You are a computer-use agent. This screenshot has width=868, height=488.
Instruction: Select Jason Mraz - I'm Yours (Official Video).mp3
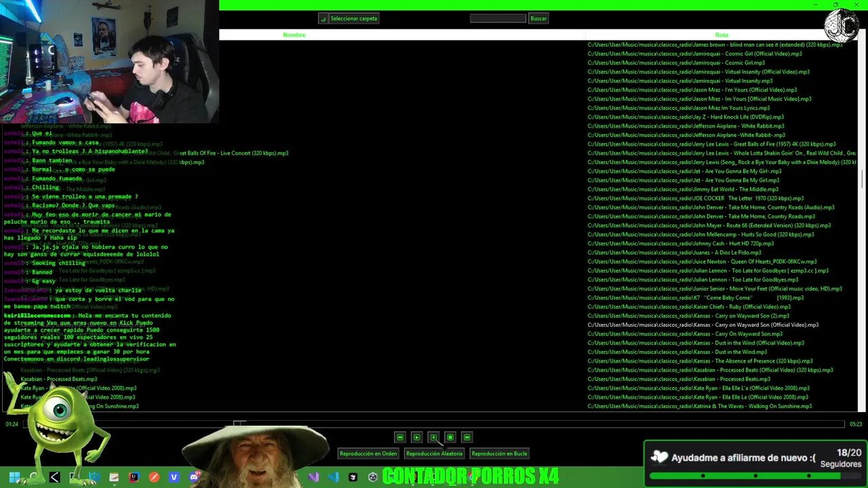pos(692,89)
